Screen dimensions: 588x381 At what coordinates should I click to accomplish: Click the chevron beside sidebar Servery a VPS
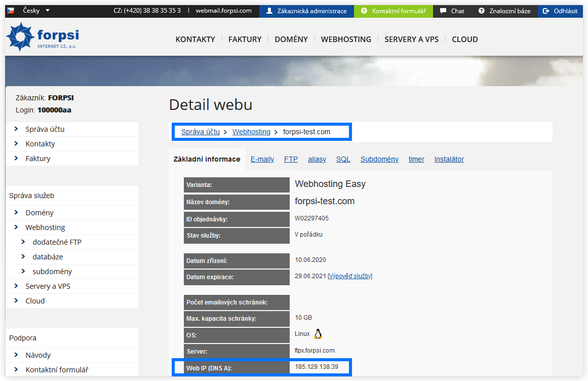coord(16,286)
